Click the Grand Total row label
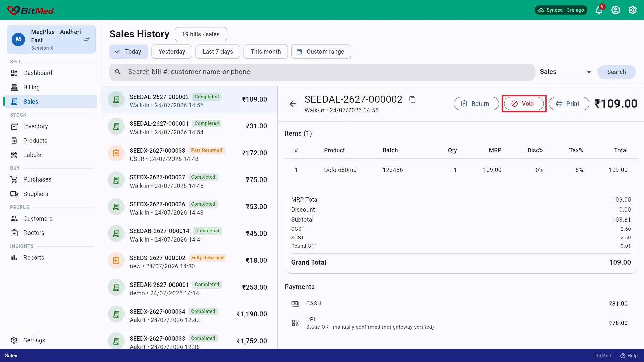This screenshot has height=362, width=644. 309,263
